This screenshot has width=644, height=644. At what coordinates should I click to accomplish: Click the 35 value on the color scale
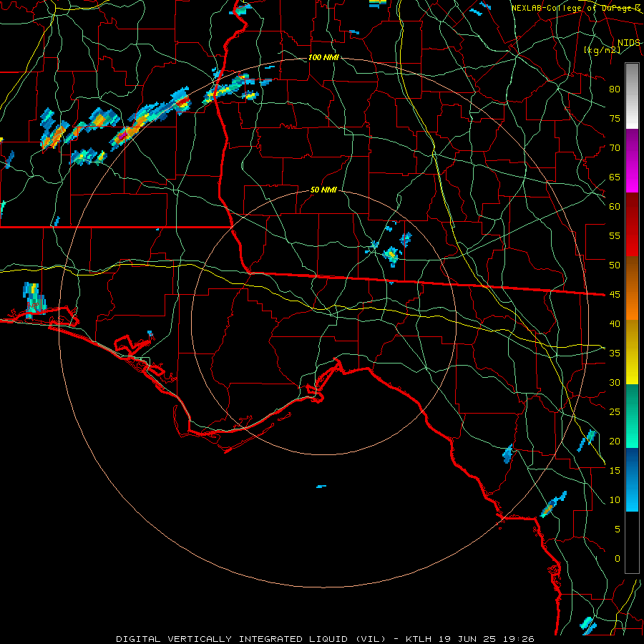615,353
